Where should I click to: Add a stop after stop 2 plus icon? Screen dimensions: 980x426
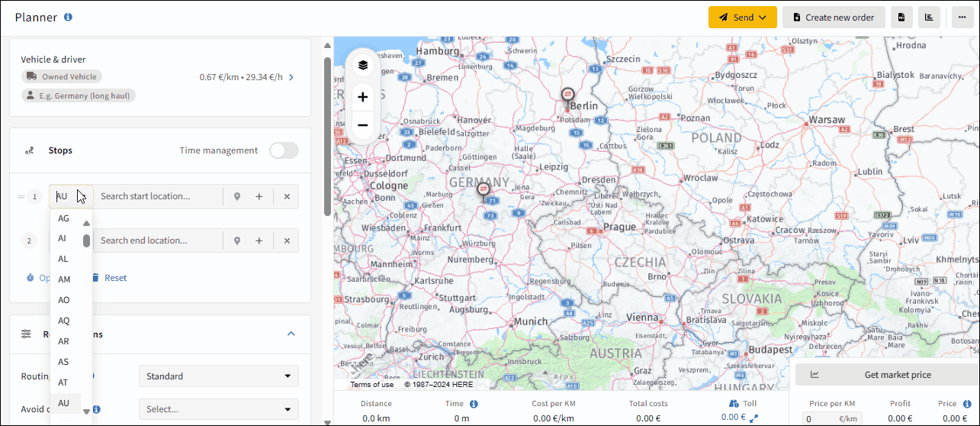tap(259, 241)
